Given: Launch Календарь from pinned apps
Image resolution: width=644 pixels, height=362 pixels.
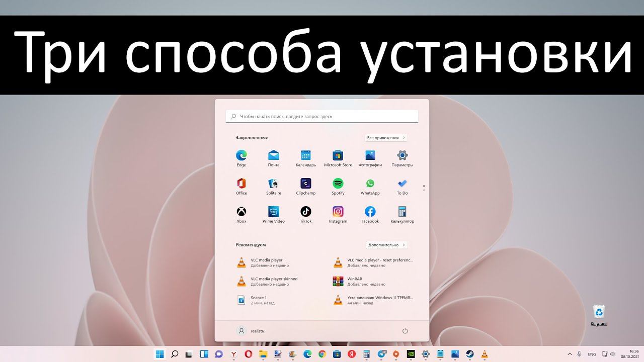Looking at the screenshot, I should click(306, 158).
